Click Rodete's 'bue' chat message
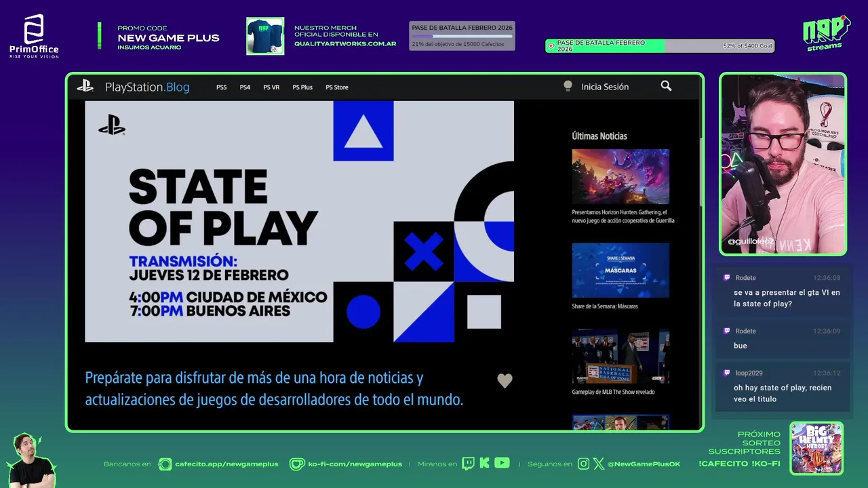 coord(741,346)
